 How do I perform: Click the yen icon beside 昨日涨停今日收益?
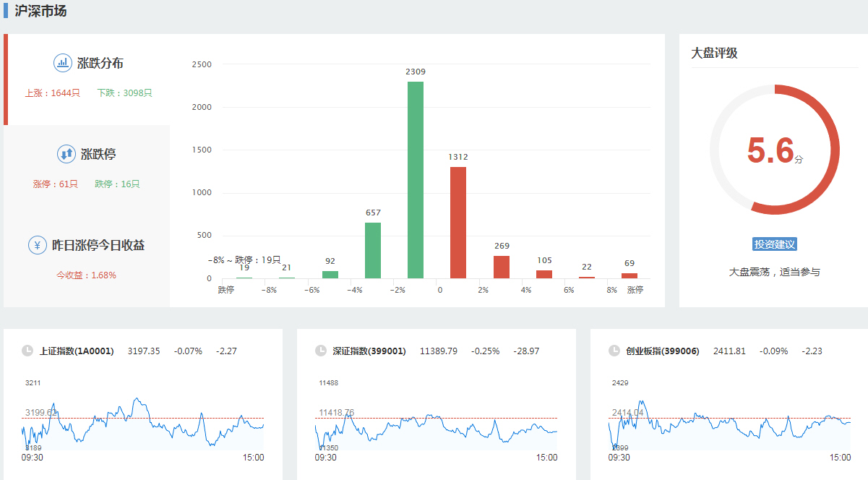(x=38, y=245)
